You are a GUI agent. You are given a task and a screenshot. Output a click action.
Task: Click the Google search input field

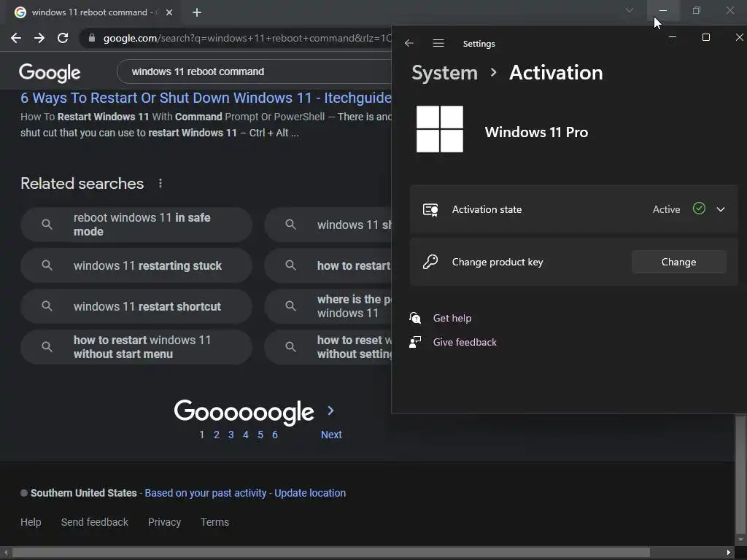coord(255,72)
